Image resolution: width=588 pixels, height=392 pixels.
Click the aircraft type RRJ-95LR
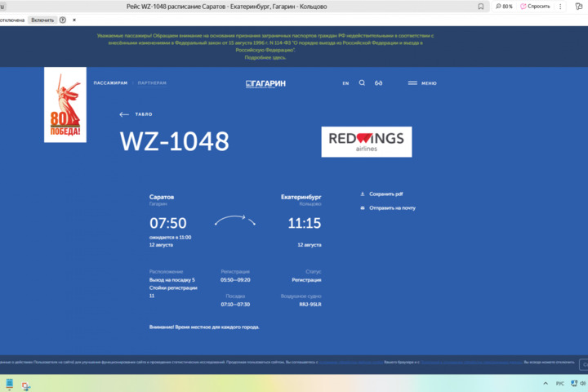click(x=310, y=305)
